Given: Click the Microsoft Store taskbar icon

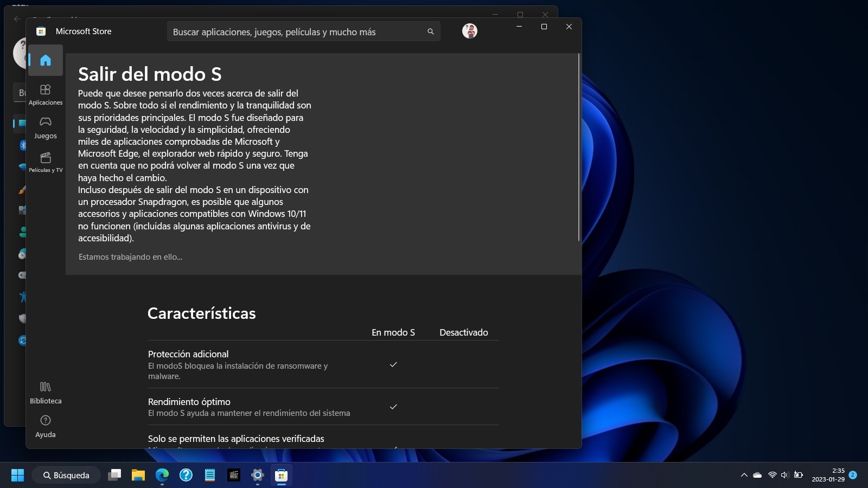Looking at the screenshot, I should (x=281, y=475).
